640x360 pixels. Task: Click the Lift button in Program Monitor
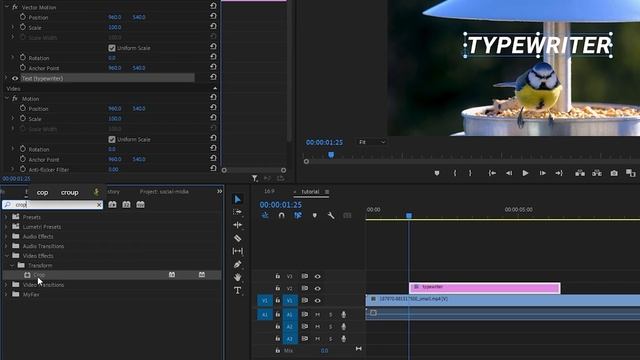[580, 173]
